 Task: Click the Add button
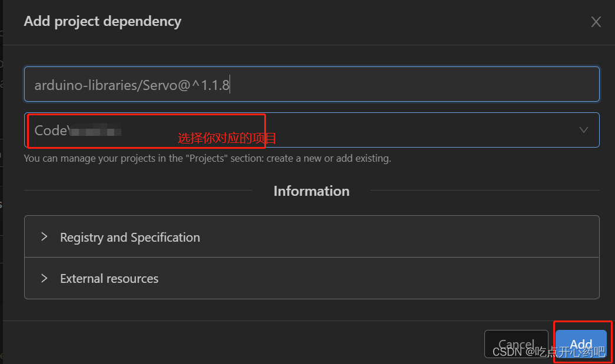581,344
